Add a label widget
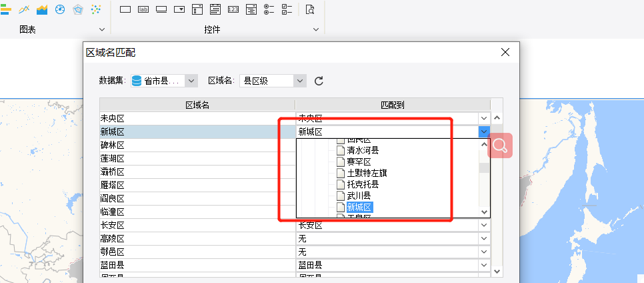 tap(143, 9)
